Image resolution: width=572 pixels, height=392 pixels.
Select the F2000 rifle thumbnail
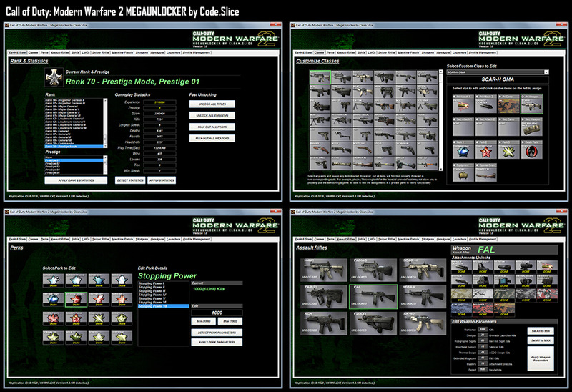373,323
